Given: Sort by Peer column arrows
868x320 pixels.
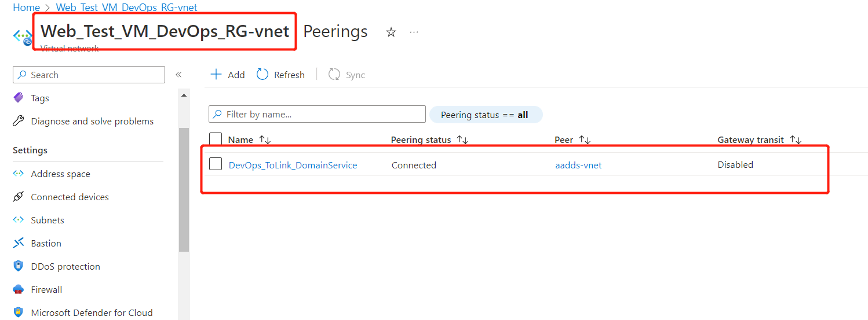Looking at the screenshot, I should 585,139.
